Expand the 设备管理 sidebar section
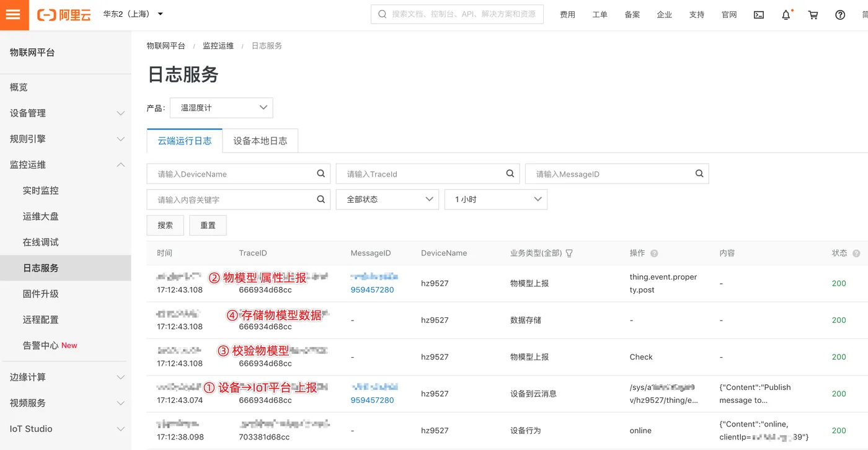 pos(66,113)
